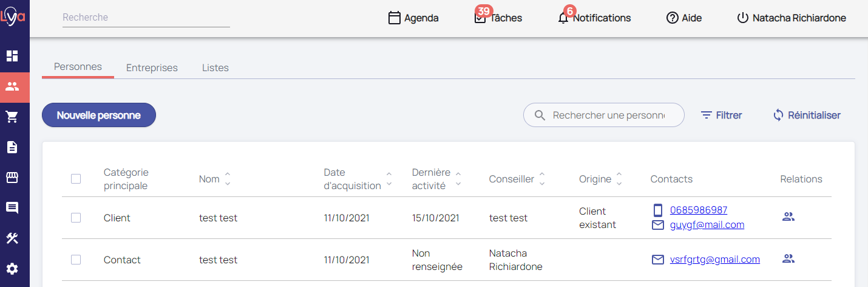Image resolution: width=868 pixels, height=287 pixels.
Task: Click the Nouvelle personne button
Action: pyautogui.click(x=99, y=115)
